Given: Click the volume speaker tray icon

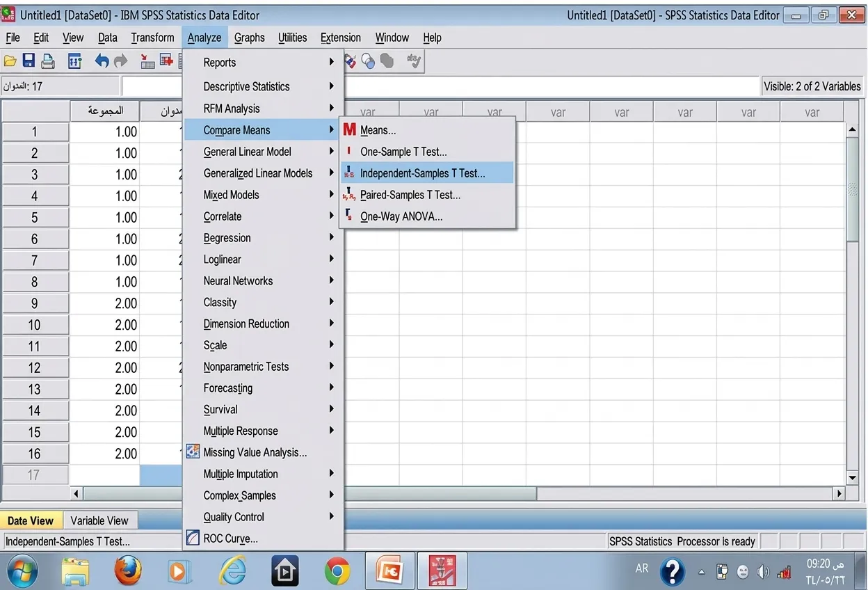Looking at the screenshot, I should point(763,573).
